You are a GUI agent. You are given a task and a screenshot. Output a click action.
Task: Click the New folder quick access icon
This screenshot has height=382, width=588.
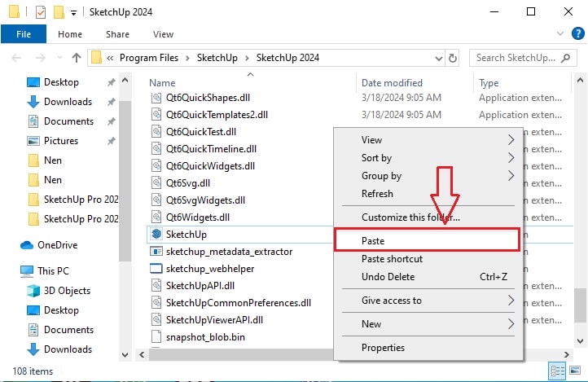coord(59,12)
